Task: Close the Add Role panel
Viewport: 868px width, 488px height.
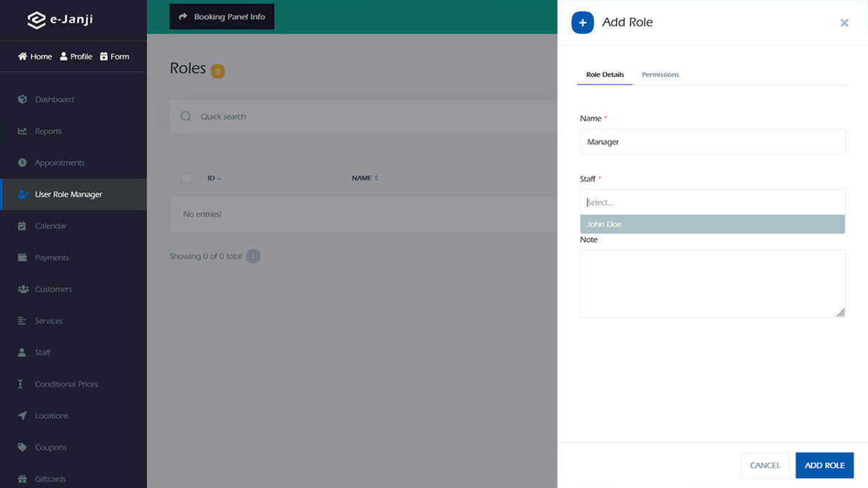Action: coord(844,23)
